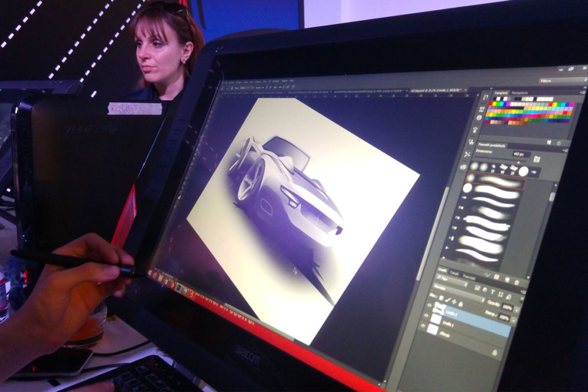Viewport: 588px width, 392px height.
Task: Open the Riemp. fill slider arrow
Action: pos(513,320)
